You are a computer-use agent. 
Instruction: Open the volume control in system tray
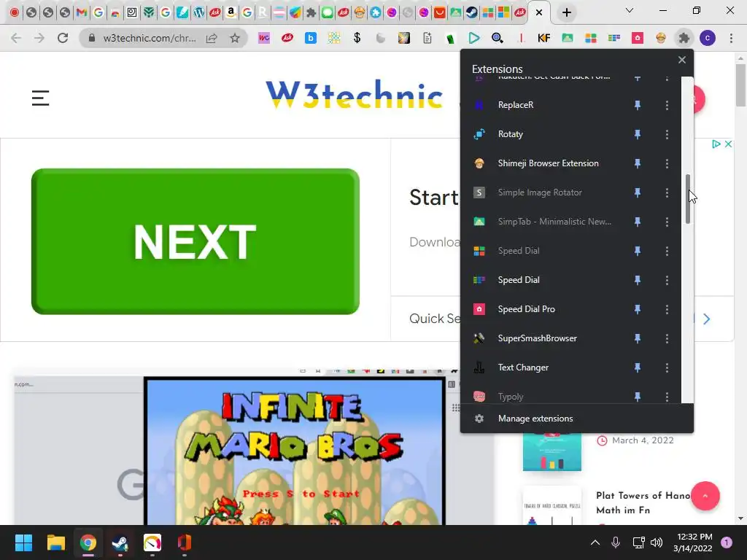[x=657, y=542]
